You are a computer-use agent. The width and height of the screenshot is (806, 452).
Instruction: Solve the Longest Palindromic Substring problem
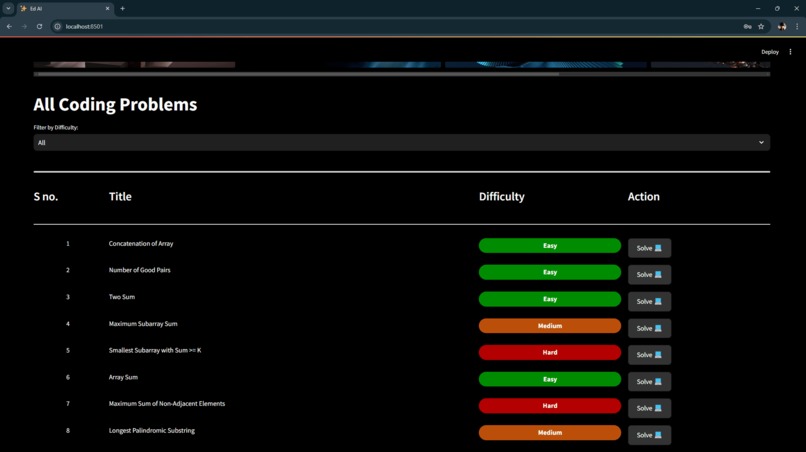pyautogui.click(x=649, y=435)
